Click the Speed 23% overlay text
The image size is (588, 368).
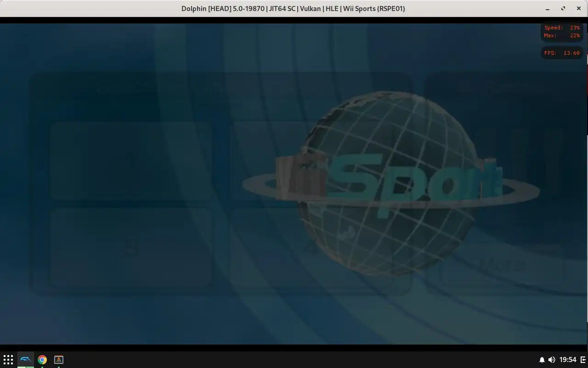coord(562,28)
